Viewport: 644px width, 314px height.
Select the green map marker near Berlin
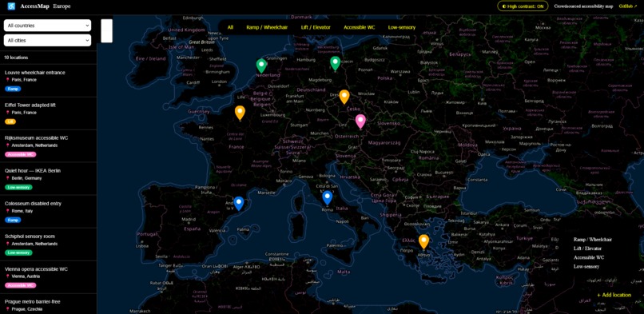[335, 64]
